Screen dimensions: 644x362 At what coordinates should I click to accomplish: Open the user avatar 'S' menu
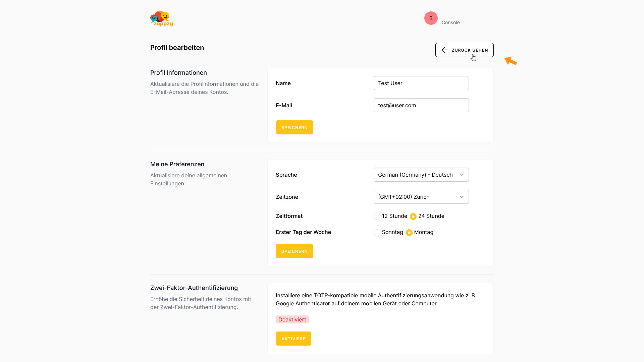(431, 18)
